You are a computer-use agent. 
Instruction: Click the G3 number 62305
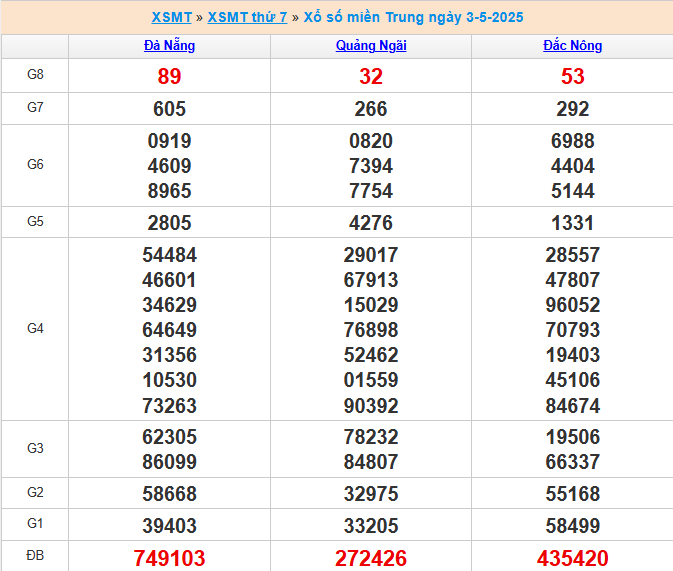[x=169, y=437]
